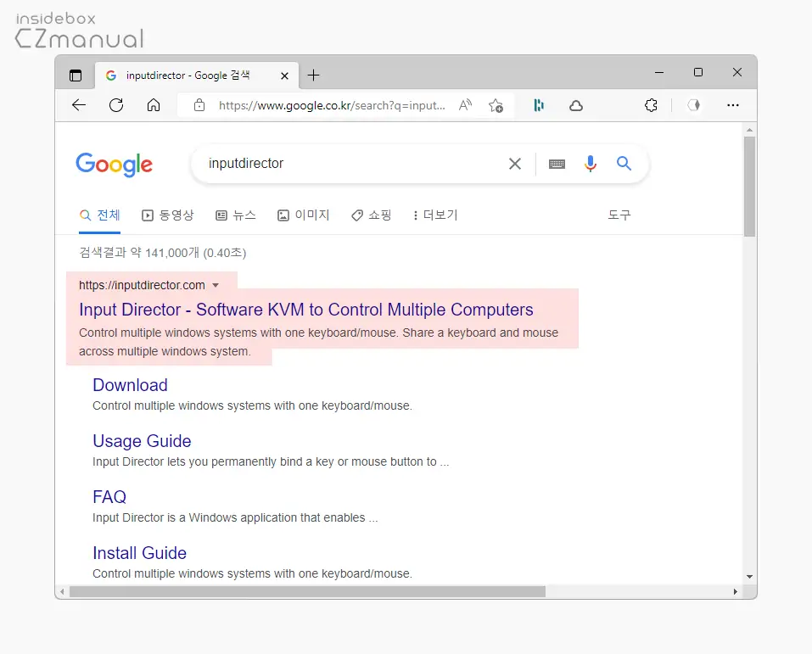Expand dropdown arrow next to inputdirector.com
This screenshot has width=812, height=654.
216,285
